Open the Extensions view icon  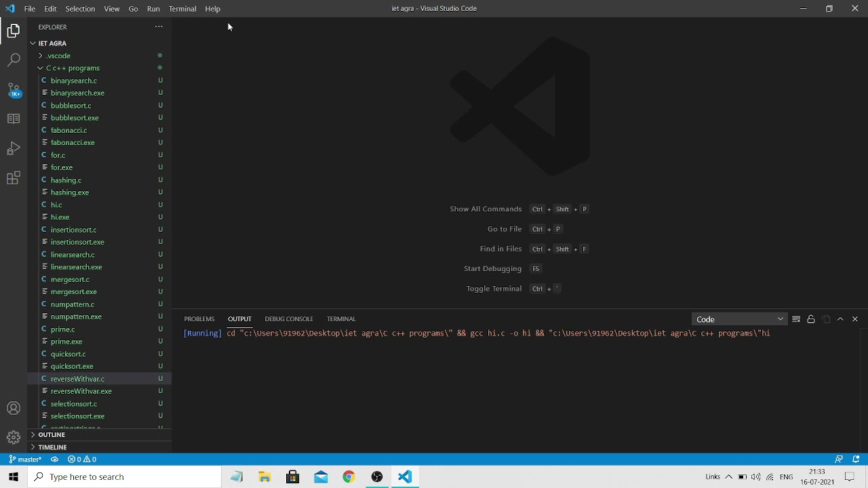[14, 178]
